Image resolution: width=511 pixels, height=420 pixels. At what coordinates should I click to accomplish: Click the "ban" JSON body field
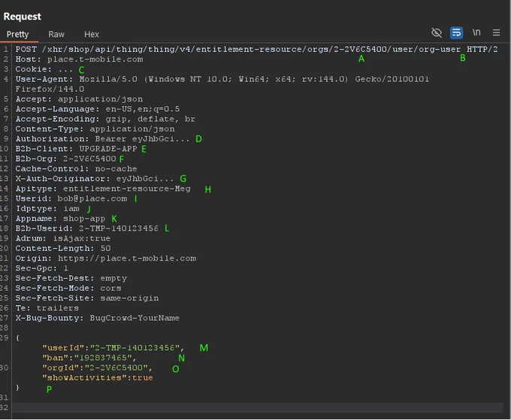89,358
